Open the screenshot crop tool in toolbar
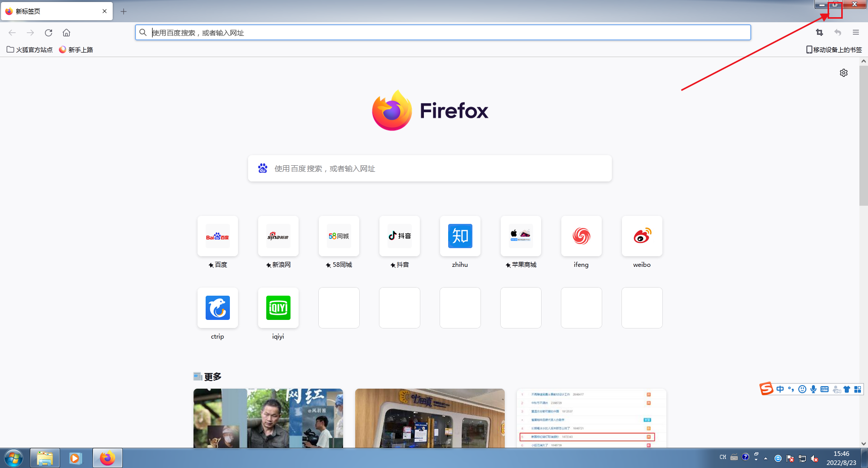Viewport: 868px width, 468px height. pyautogui.click(x=819, y=32)
